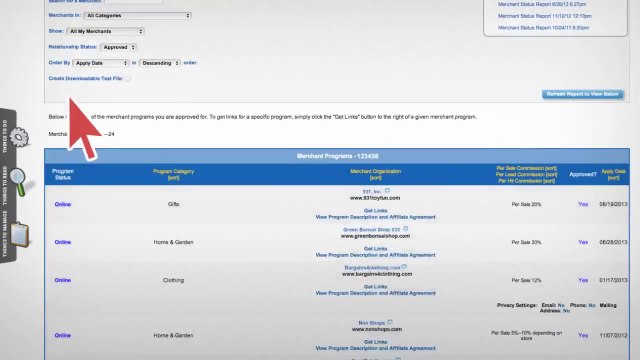Click Yes in the 11/07/2012 row
Viewport: 640px width, 360px height.
[x=583, y=335]
